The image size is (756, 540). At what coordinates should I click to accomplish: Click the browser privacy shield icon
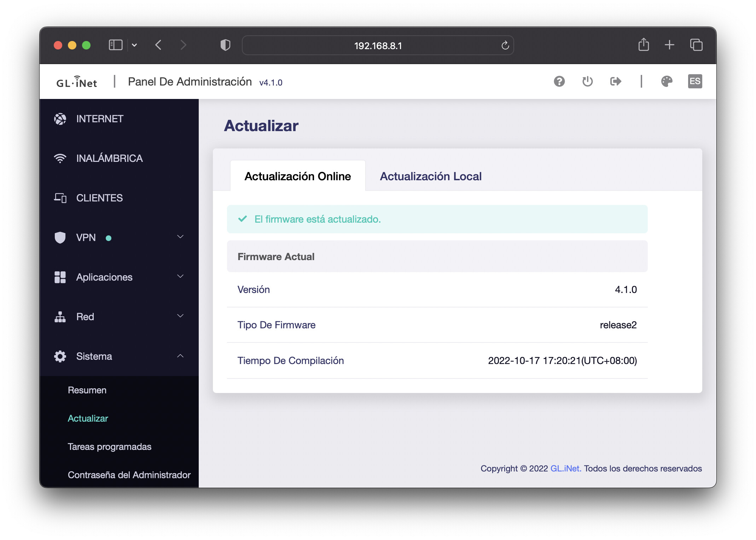[225, 45]
